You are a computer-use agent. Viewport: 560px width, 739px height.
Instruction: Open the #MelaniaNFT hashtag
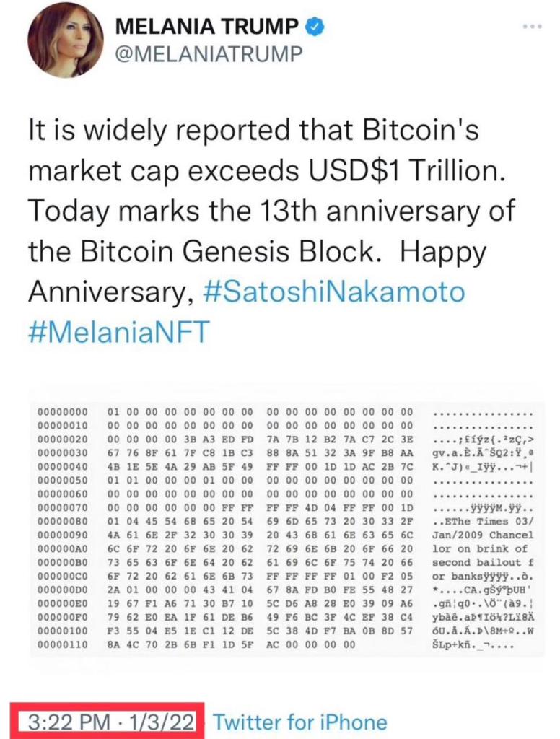[118, 332]
